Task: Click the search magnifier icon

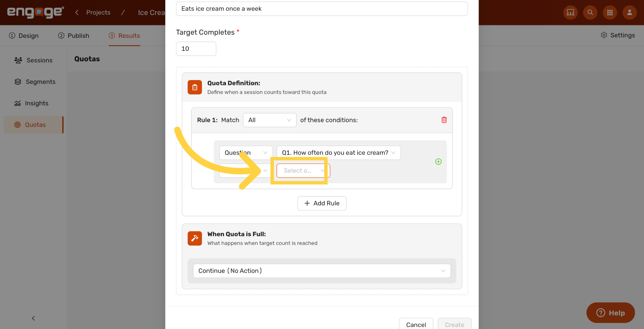Action: 590,12
